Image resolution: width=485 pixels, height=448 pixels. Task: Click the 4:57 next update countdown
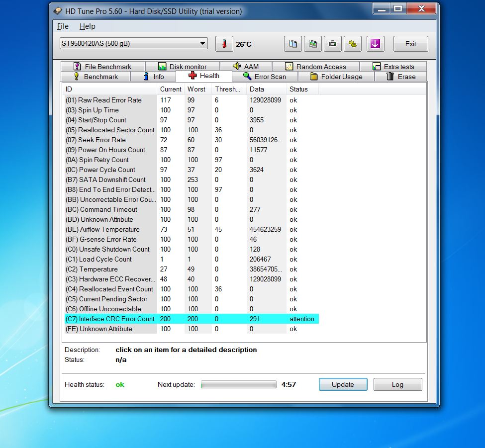289,384
